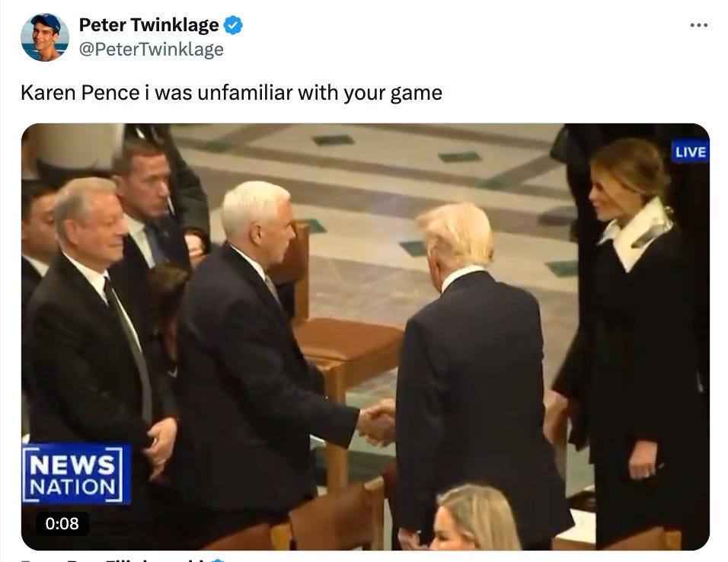Click the handshake in the video frame

(x=377, y=422)
